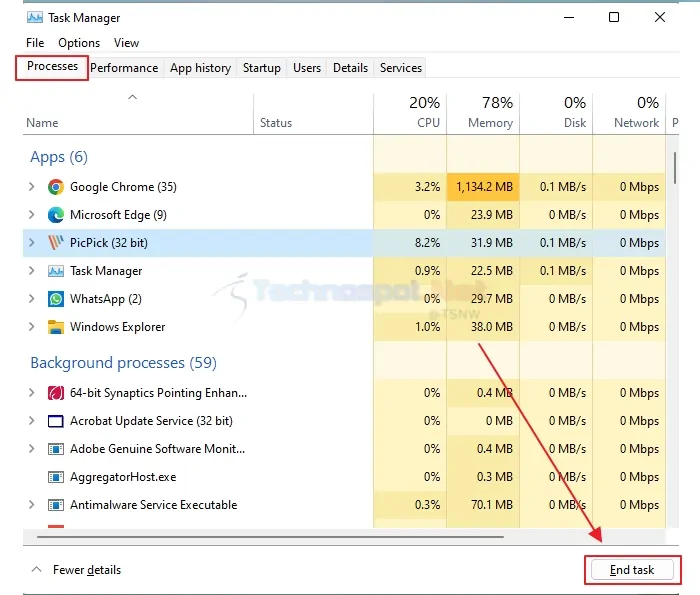
Task: Switch to the App history tab
Action: point(200,68)
